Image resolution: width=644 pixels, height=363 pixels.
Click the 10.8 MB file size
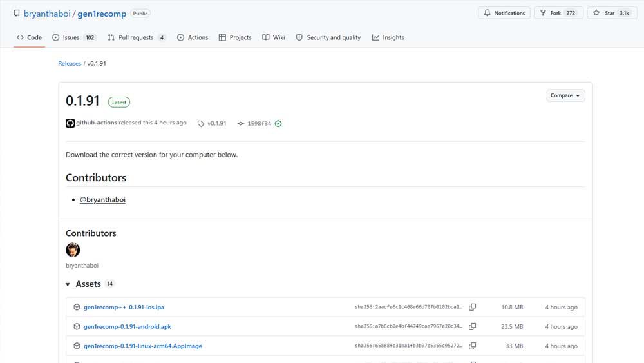[512, 307]
